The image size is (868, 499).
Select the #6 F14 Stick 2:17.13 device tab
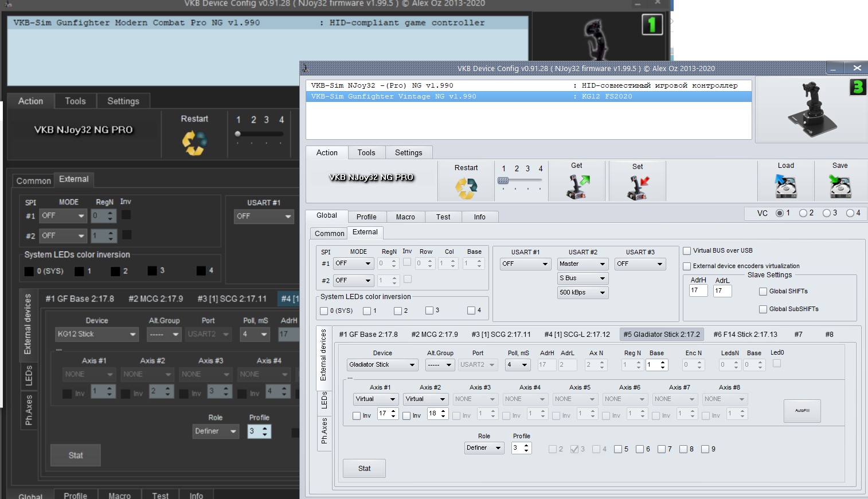tap(745, 335)
